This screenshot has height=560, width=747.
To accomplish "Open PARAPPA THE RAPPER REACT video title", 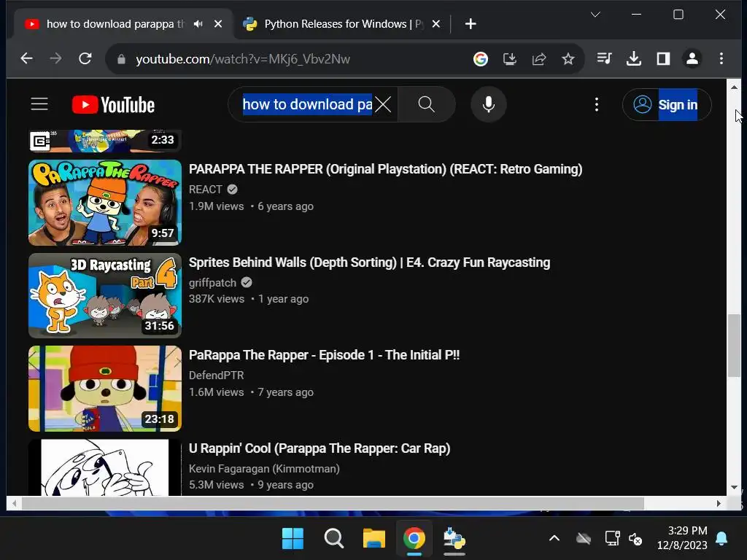I will point(385,169).
